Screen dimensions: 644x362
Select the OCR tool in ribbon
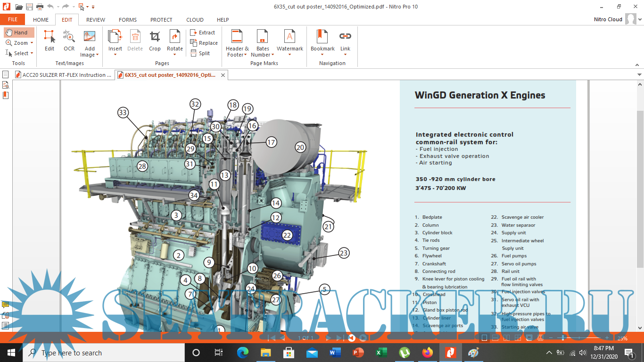(x=69, y=41)
